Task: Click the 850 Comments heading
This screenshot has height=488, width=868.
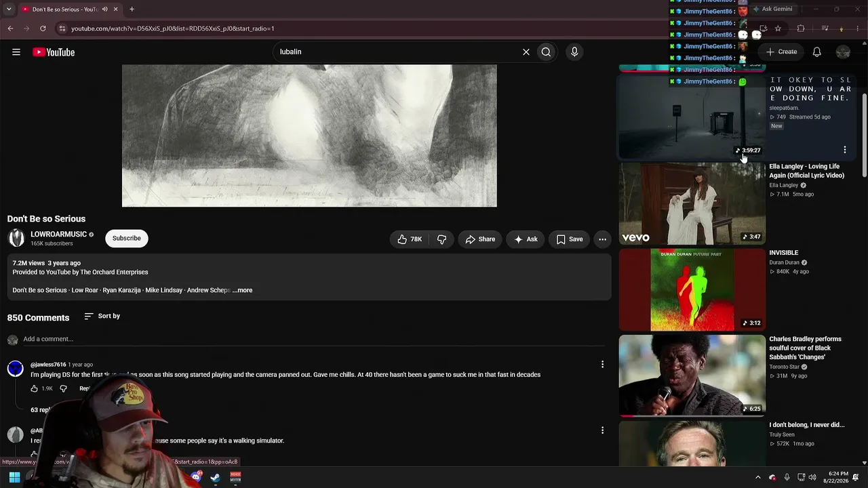Action: click(38, 318)
